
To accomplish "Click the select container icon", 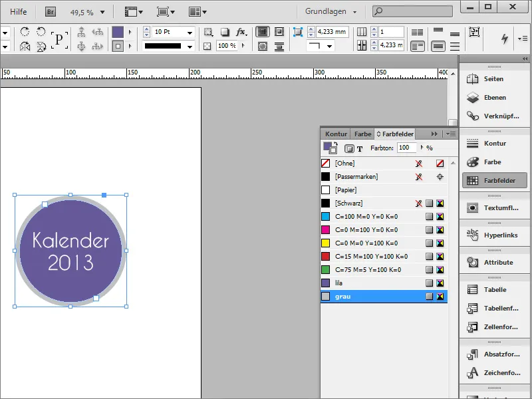I will tap(81, 32).
